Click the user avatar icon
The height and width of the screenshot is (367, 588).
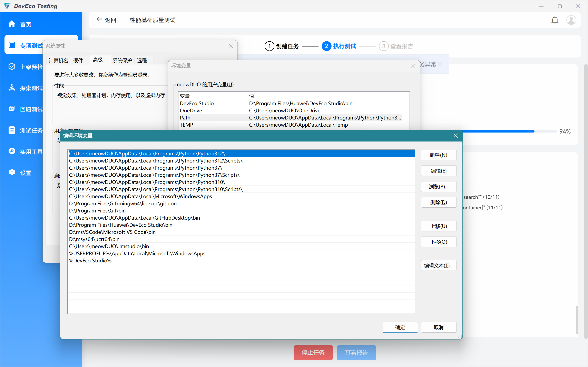[571, 20]
